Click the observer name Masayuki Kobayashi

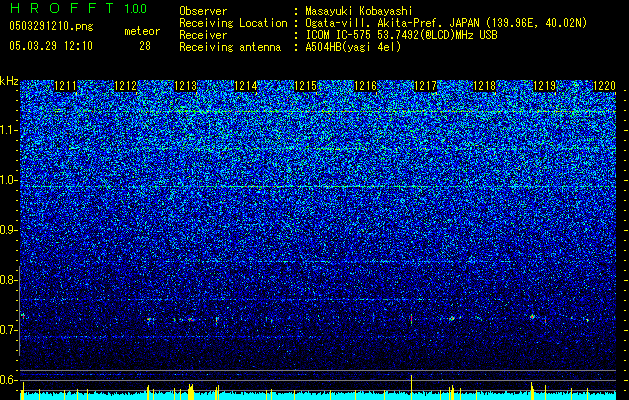point(359,11)
